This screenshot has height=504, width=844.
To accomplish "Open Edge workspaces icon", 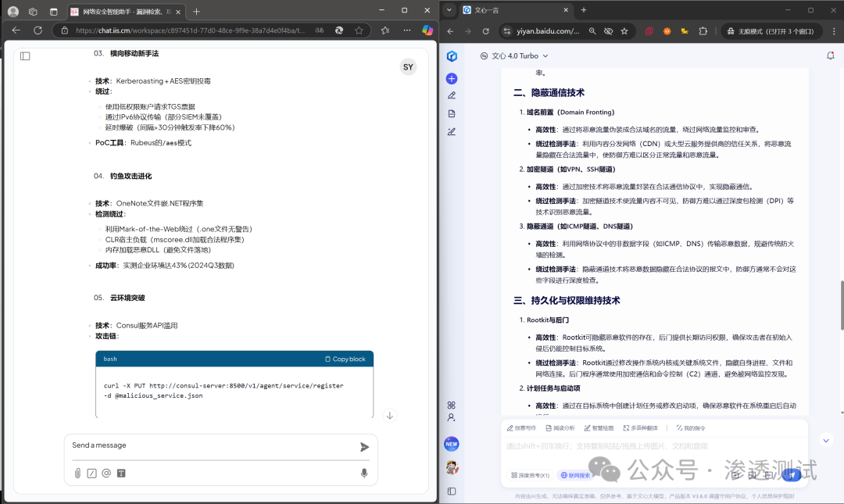I will 34,11.
